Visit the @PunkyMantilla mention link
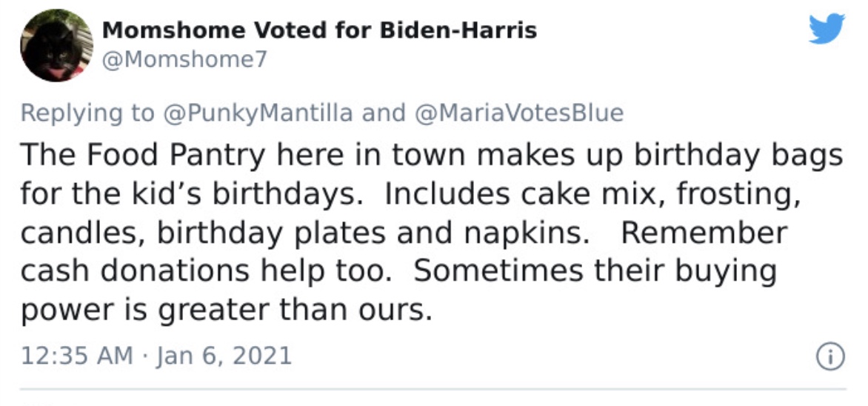The width and height of the screenshot is (868, 406). tap(258, 113)
